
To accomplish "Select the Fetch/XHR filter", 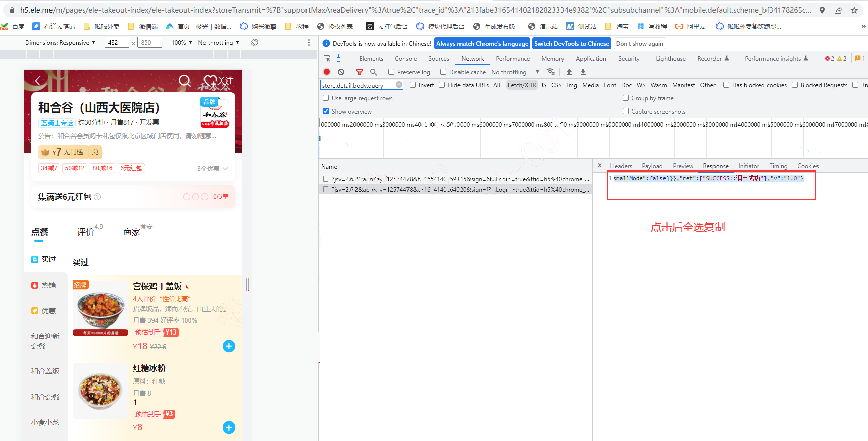I will pos(522,85).
